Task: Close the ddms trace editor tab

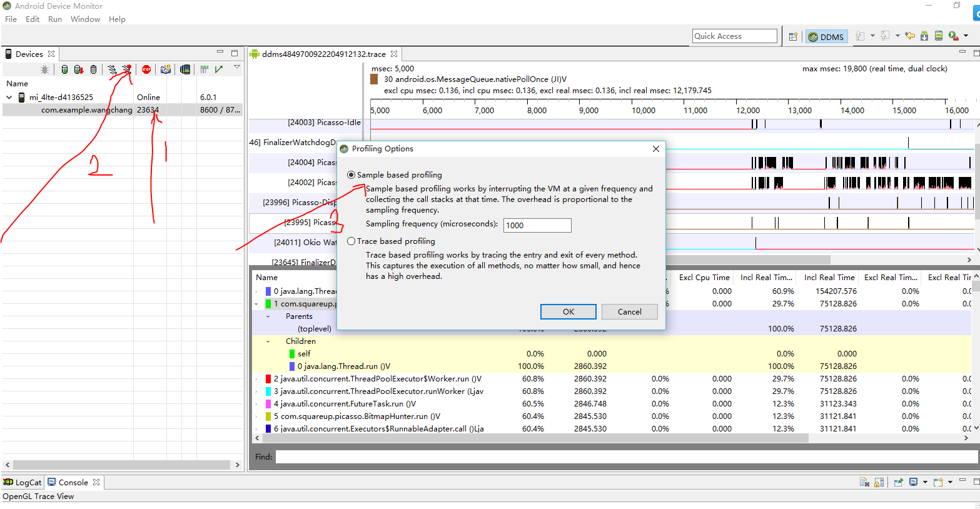Action: pyautogui.click(x=394, y=54)
